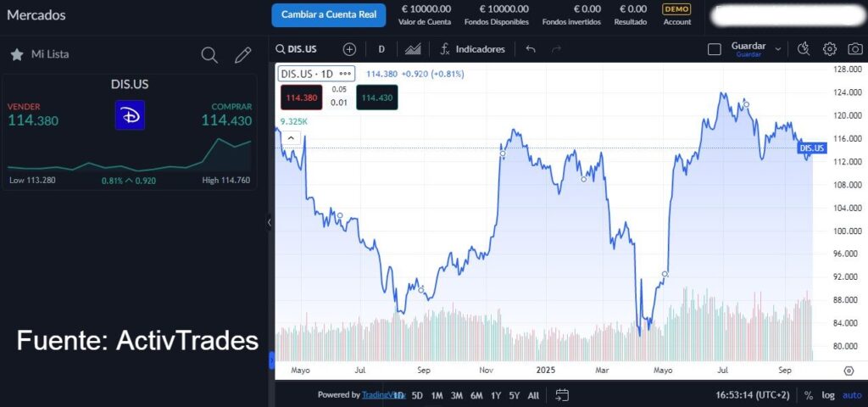Undo the last chart action
The height and width of the screenshot is (407, 868).
(531, 49)
